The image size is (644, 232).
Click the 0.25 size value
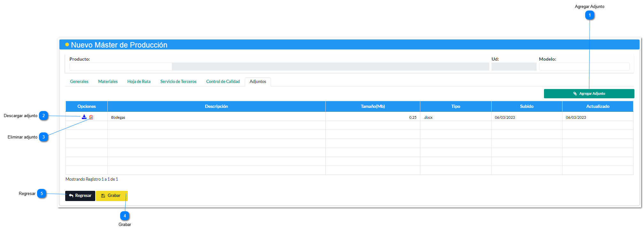tap(413, 117)
